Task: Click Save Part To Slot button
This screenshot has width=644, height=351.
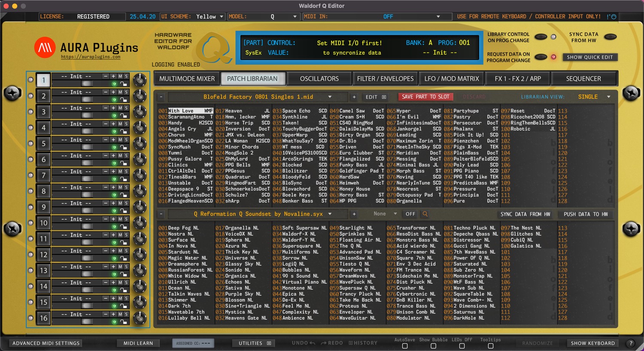Action: [425, 97]
